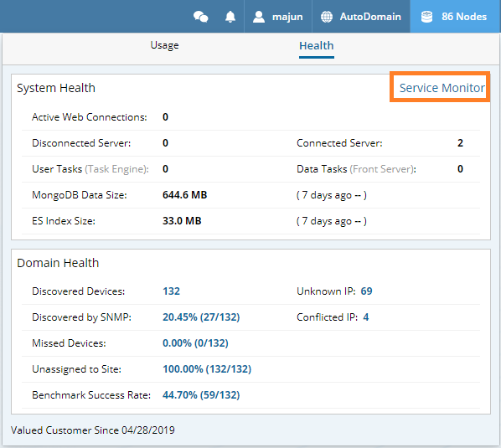Image resolution: width=501 pixels, height=448 pixels.
Task: Select the user profile icon beside majun
Action: click(259, 17)
